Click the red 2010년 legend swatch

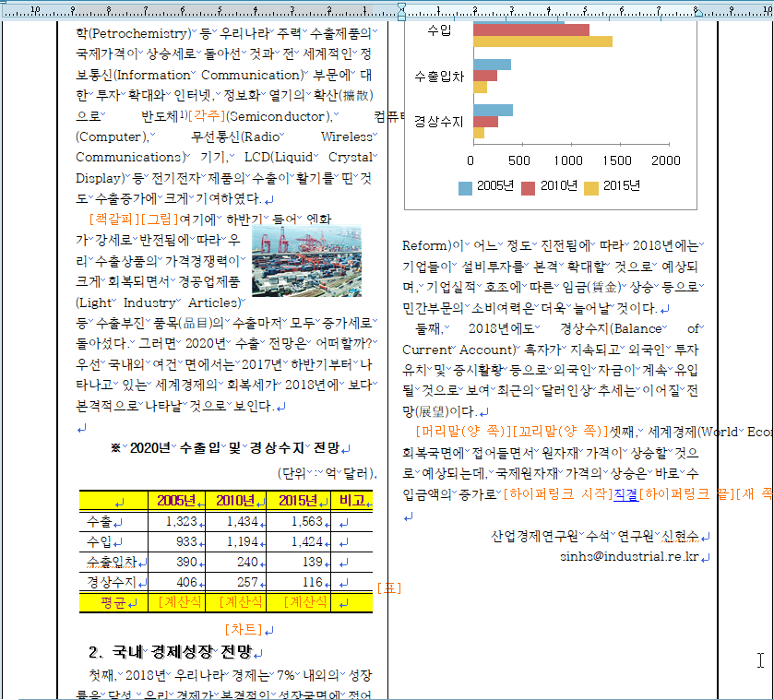point(529,188)
